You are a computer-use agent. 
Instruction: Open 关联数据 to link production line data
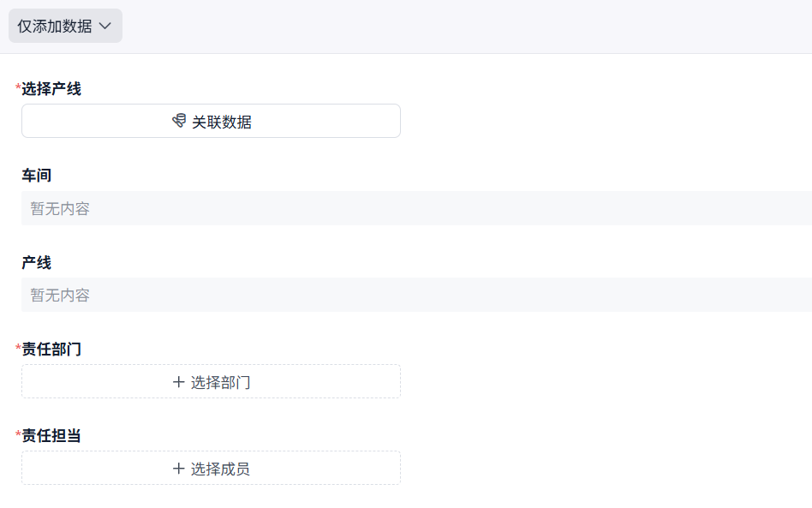[x=211, y=120]
